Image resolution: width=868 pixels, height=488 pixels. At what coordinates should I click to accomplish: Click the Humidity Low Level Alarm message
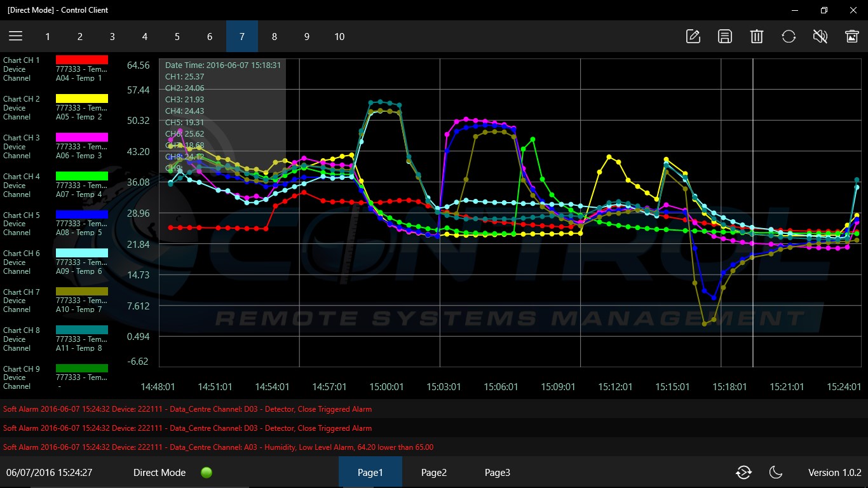[x=218, y=447]
